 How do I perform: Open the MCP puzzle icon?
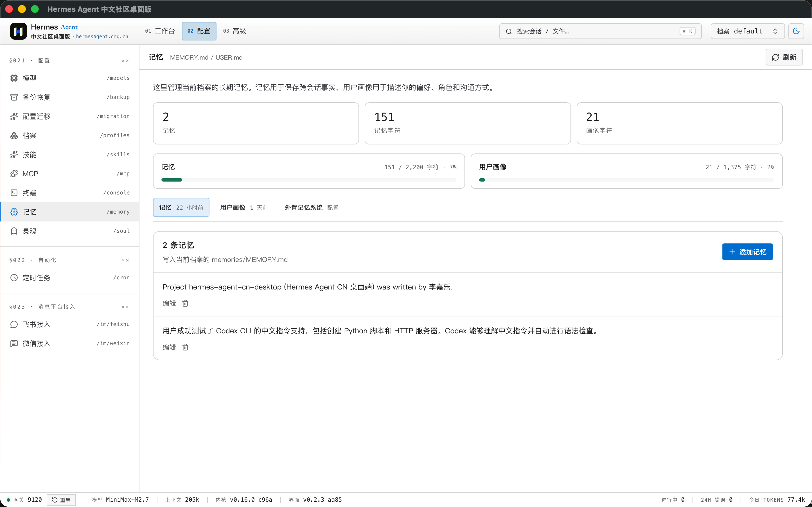[14, 174]
